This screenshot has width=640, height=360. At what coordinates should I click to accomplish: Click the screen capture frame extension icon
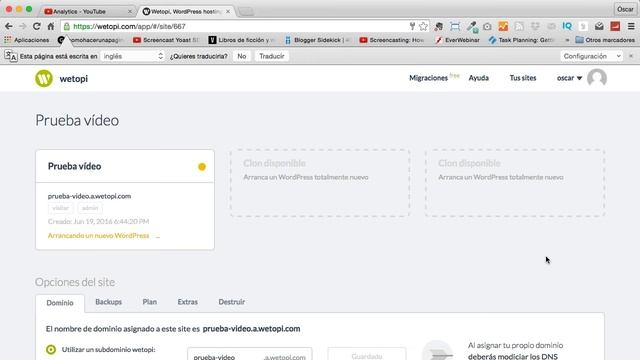click(x=455, y=27)
